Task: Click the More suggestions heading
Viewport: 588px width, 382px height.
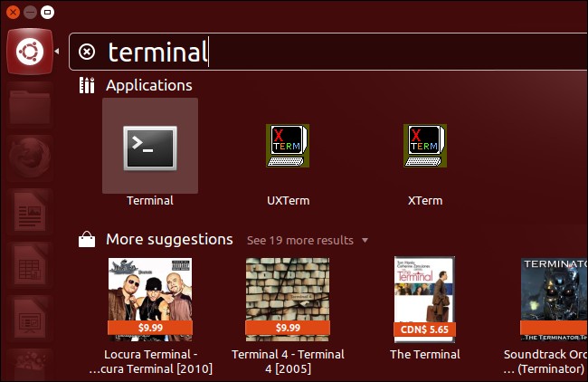Action: pyautogui.click(x=169, y=239)
